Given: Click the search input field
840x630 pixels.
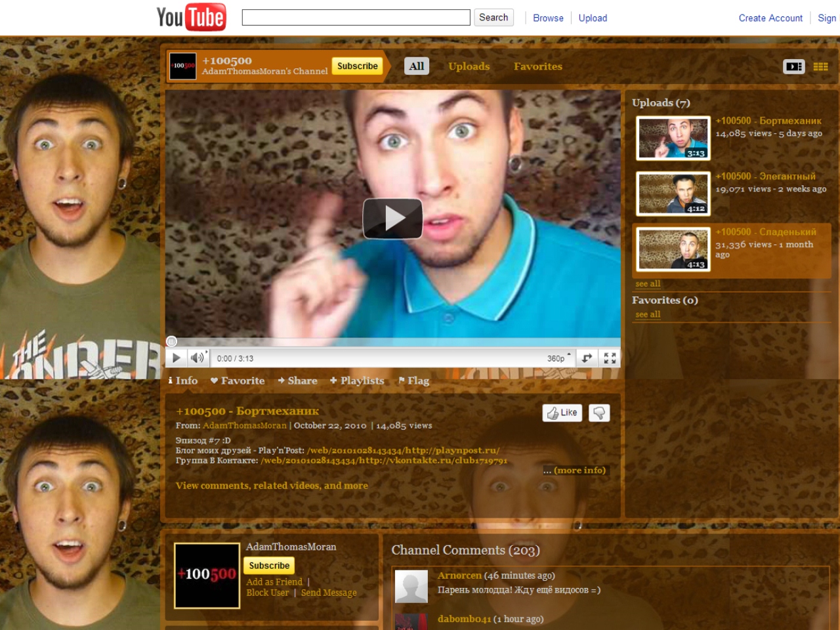Looking at the screenshot, I should (x=356, y=18).
